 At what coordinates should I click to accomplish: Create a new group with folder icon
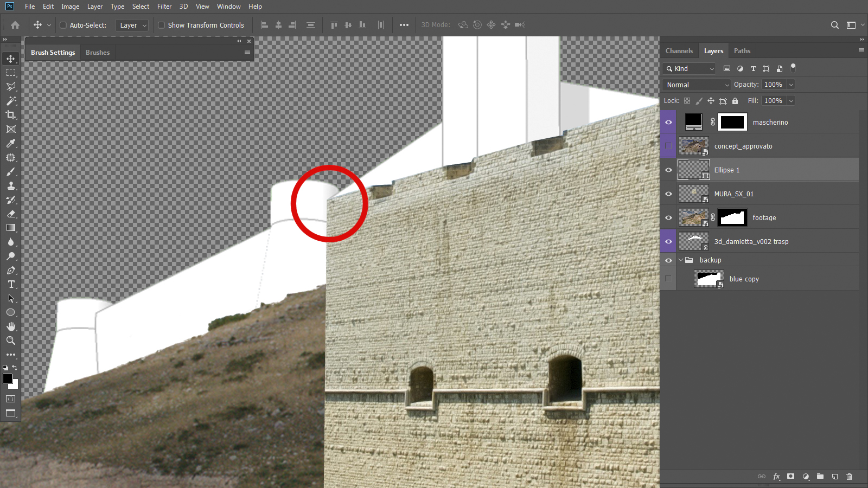click(820, 477)
